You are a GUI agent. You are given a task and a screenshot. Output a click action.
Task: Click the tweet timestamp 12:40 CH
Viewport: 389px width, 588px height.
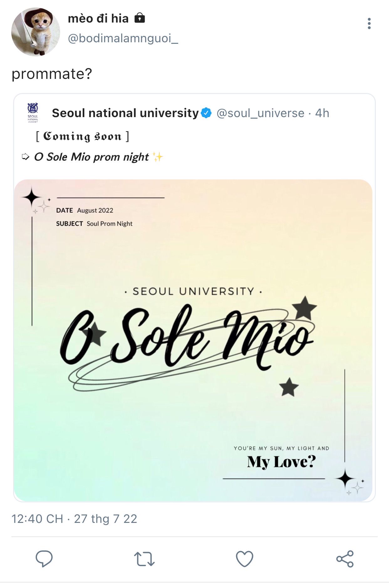coord(37,519)
